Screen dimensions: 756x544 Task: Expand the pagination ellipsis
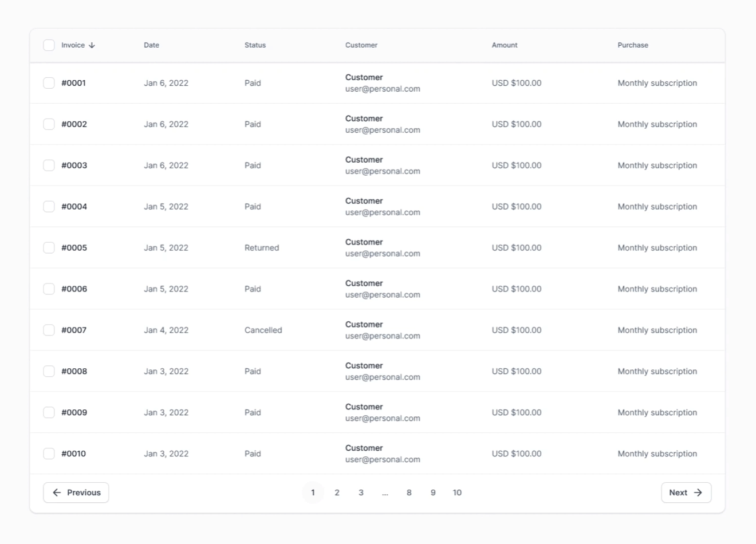pos(385,492)
